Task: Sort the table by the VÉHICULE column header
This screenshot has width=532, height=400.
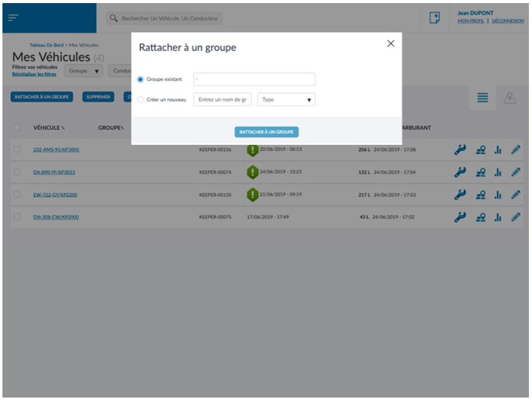Action: (49, 128)
